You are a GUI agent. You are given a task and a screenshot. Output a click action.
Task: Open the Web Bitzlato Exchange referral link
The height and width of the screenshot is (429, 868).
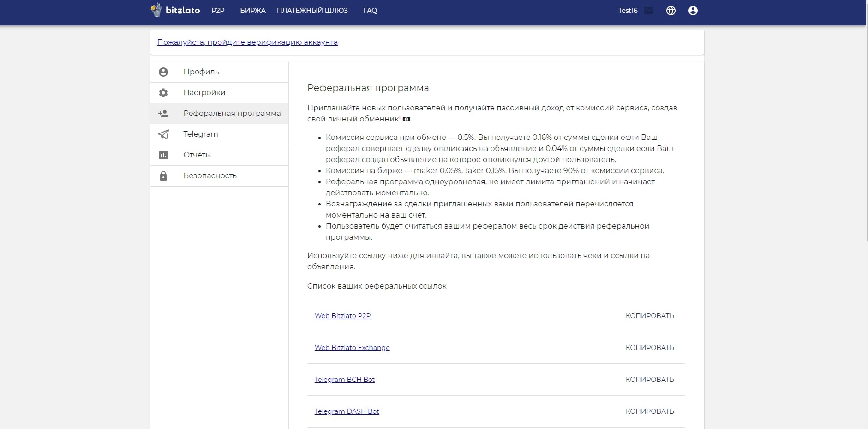(352, 348)
